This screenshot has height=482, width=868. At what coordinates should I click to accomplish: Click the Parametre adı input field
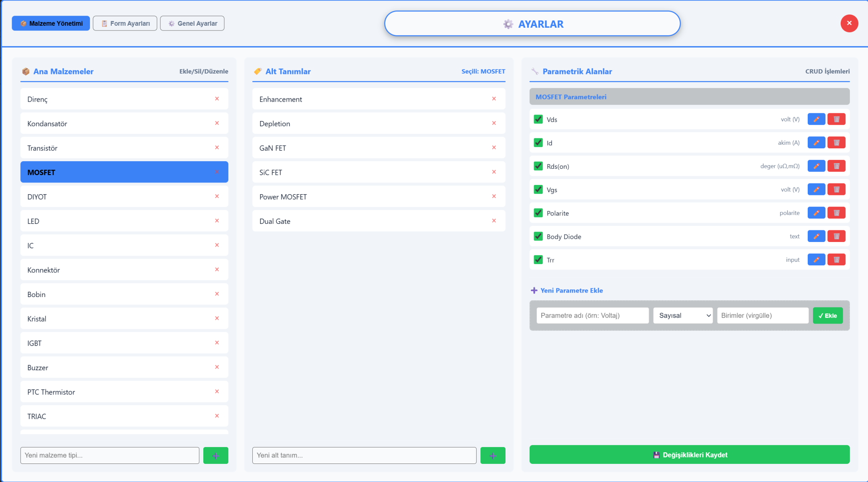tap(592, 316)
